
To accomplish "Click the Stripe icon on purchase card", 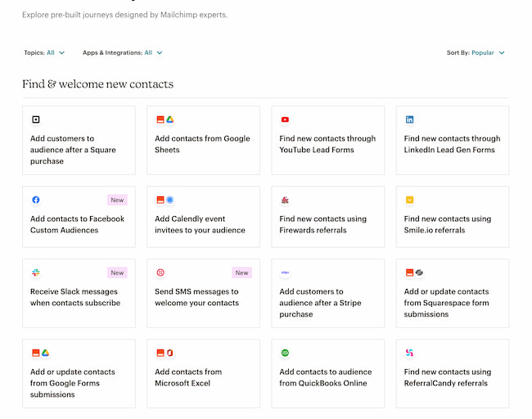I will (285, 273).
